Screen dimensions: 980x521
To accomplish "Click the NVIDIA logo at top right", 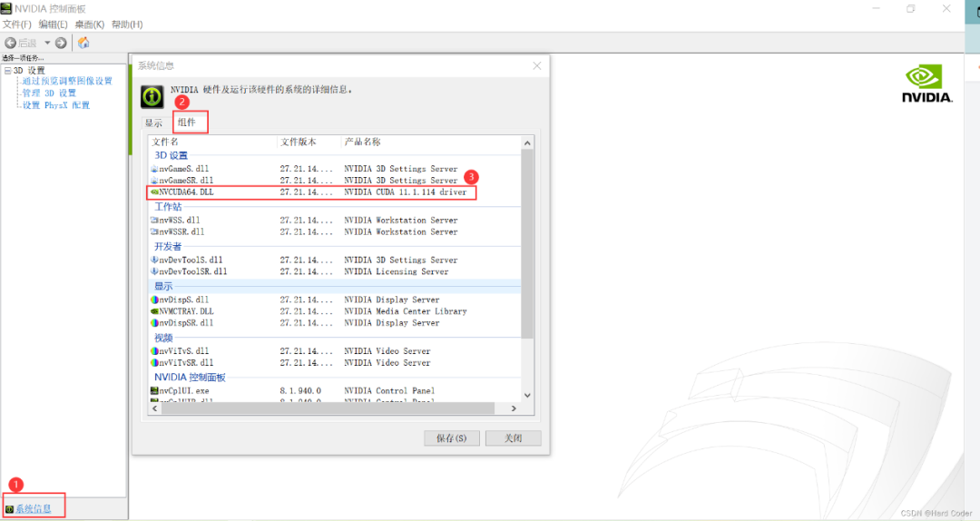I will click(926, 84).
